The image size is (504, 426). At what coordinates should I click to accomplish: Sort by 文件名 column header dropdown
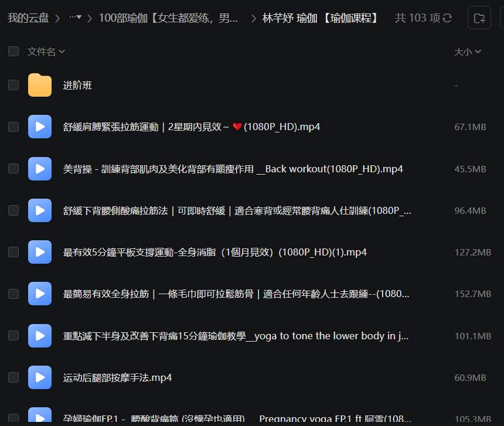[x=46, y=52]
